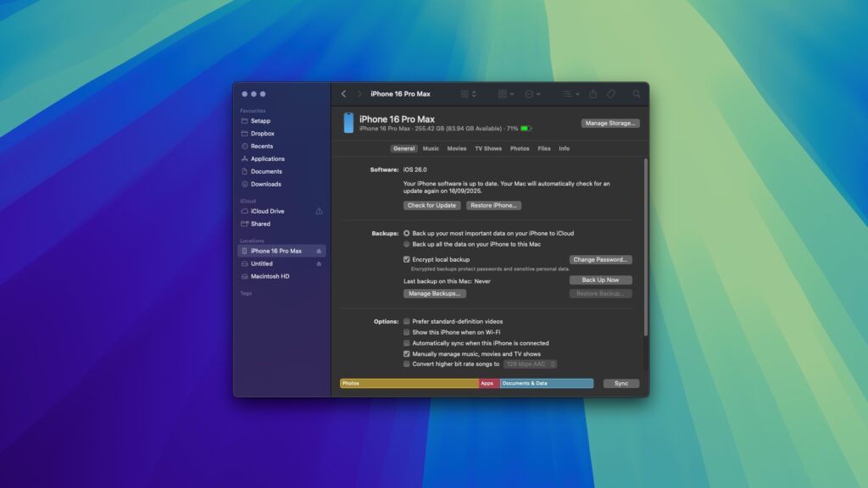Click the Shared folder icon in sidebar
This screenshot has width=868, height=488.
pos(245,224)
